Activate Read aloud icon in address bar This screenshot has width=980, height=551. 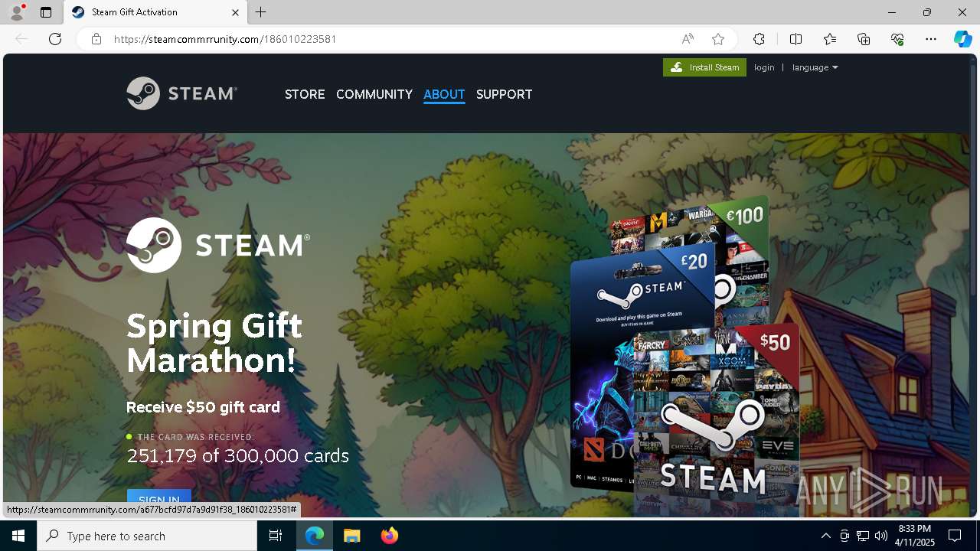point(688,39)
